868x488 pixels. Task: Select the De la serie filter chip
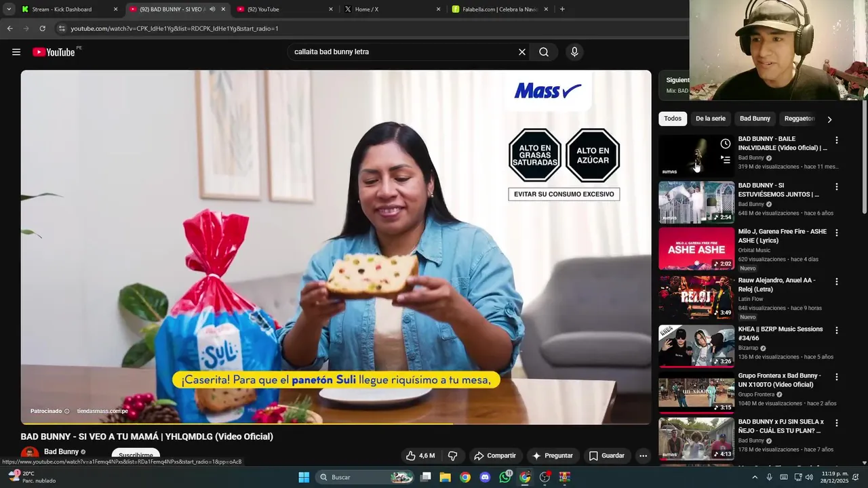point(710,119)
